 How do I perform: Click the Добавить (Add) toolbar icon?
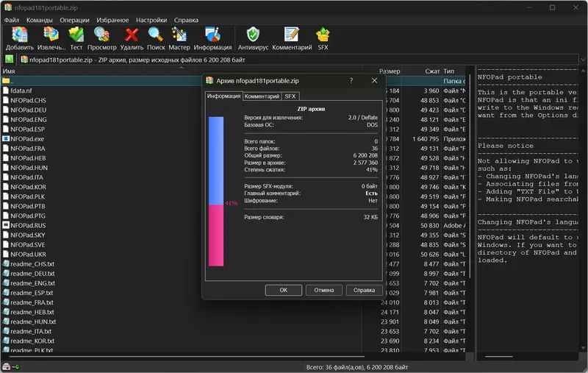click(20, 35)
